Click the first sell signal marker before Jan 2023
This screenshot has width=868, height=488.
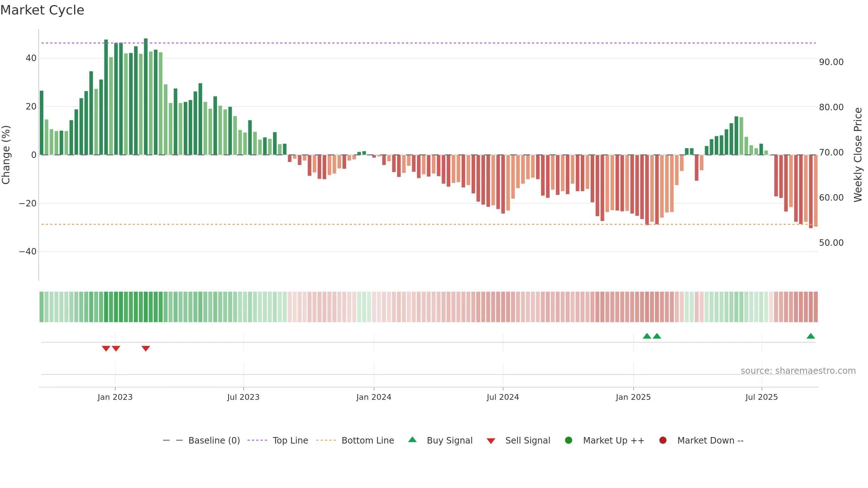click(106, 348)
